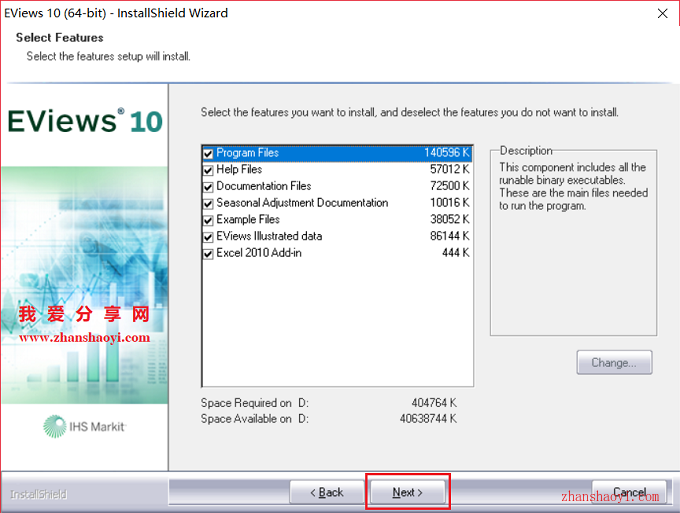Select the Example Files feature label
680x513 pixels.
(x=248, y=219)
